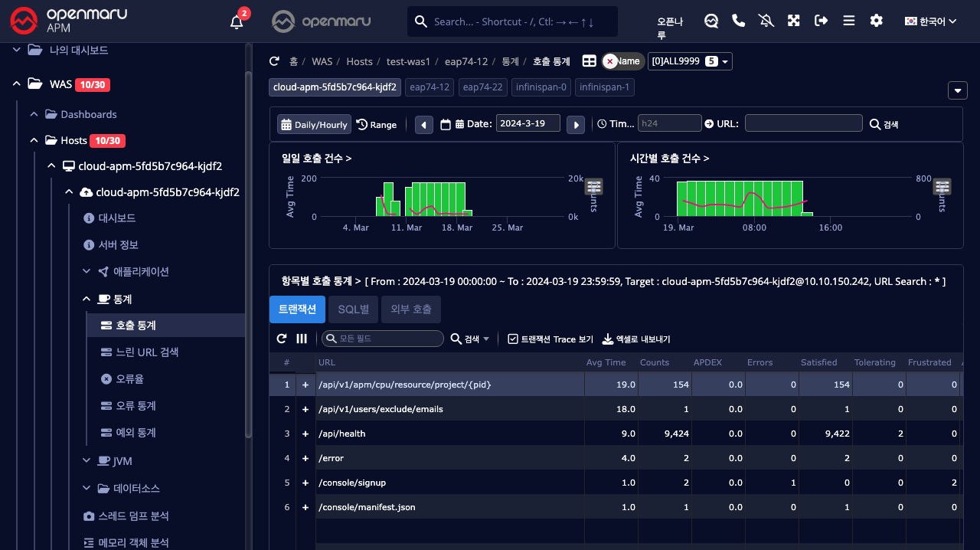Screen dimensions: 980x550
Task: Open the notification bell with badge 2
Action: click(x=237, y=21)
